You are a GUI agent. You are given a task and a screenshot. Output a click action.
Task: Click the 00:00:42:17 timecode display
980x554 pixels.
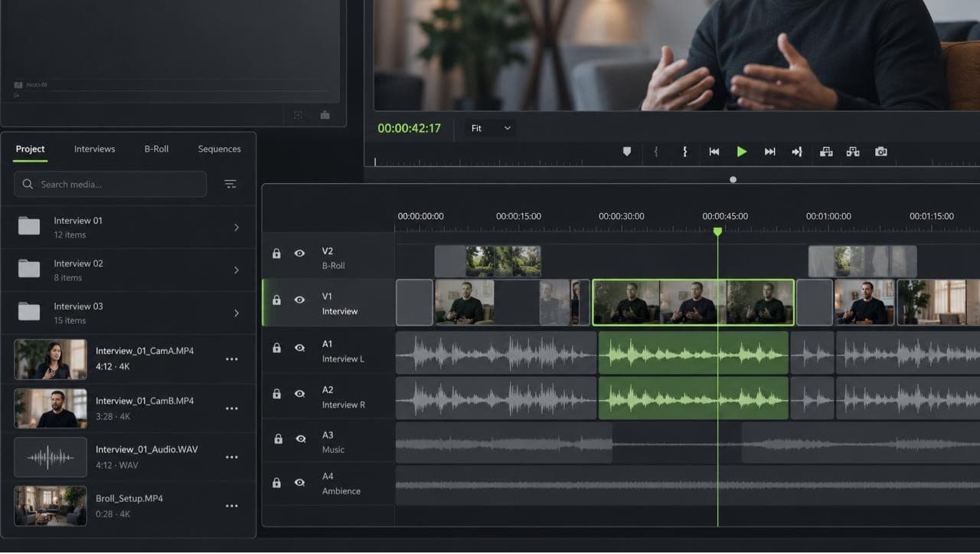coord(409,128)
